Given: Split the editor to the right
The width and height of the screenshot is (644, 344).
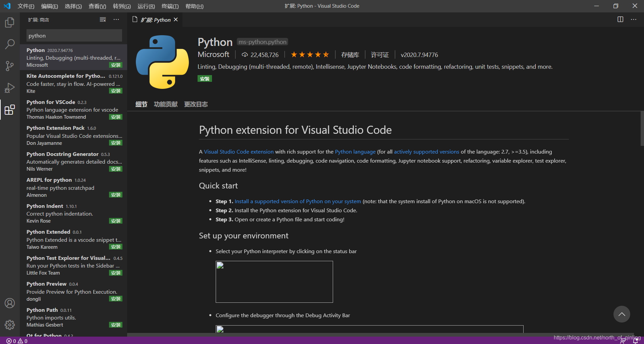Looking at the screenshot, I should point(620,19).
